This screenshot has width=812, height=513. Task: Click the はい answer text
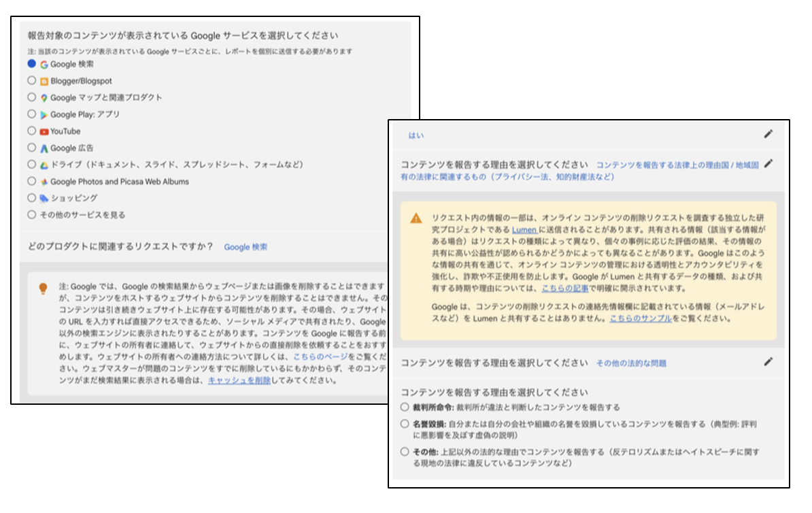(x=416, y=135)
